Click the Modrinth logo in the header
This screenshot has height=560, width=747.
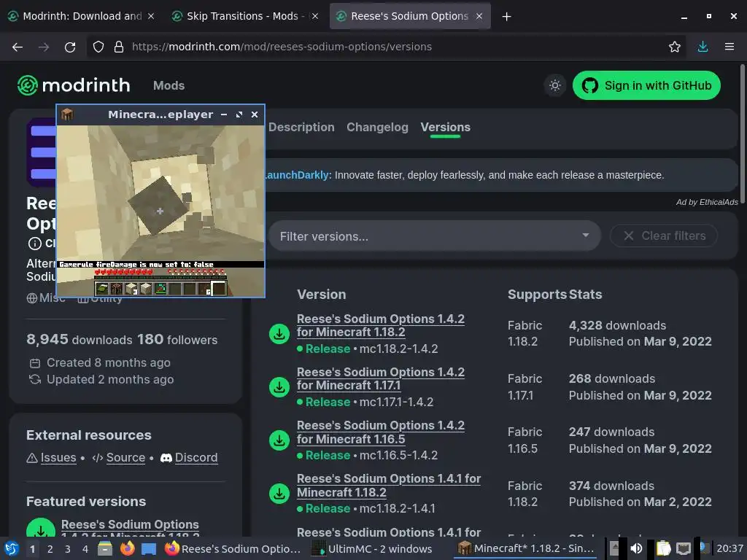(74, 85)
